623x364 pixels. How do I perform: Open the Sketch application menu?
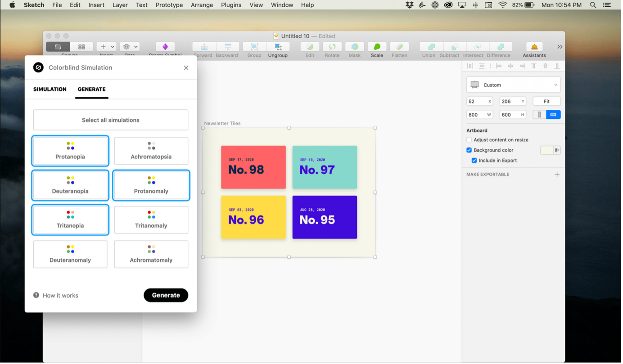(34, 5)
